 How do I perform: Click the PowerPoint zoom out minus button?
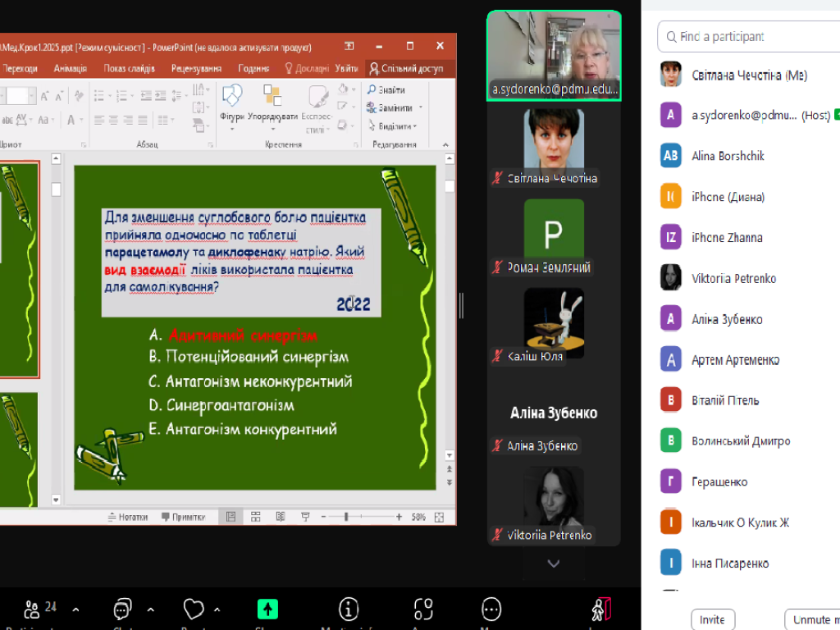[323, 517]
